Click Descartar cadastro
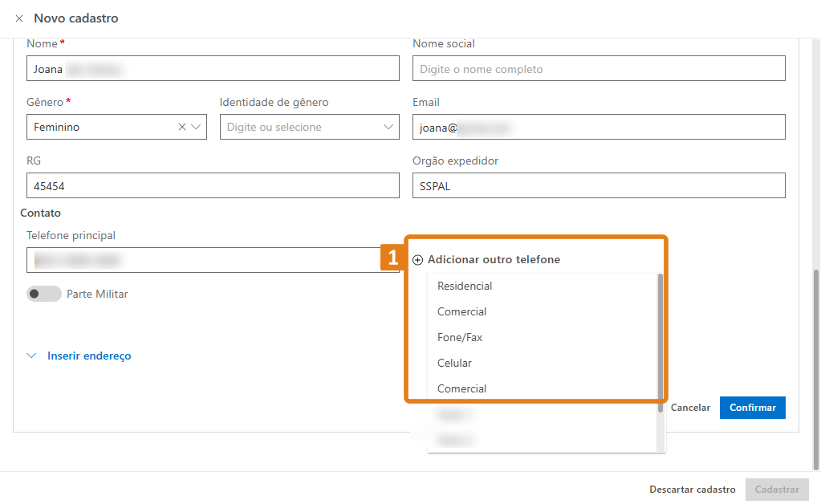Image resolution: width=821 pixels, height=504 pixels. click(x=692, y=490)
